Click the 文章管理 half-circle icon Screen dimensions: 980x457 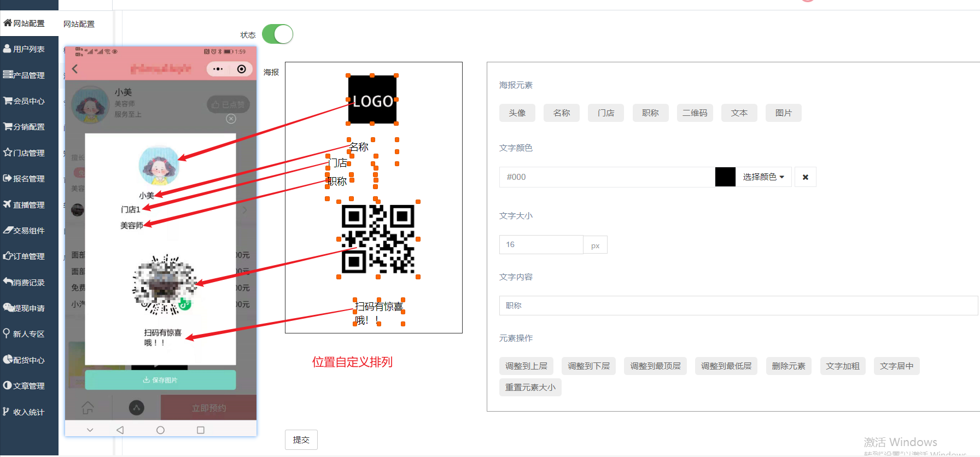tap(7, 385)
